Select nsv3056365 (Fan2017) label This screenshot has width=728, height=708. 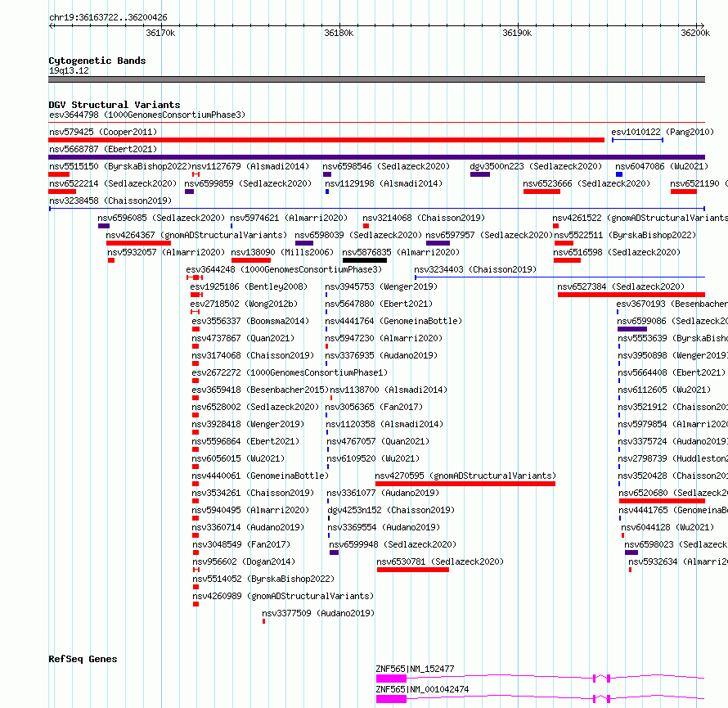[x=374, y=407]
